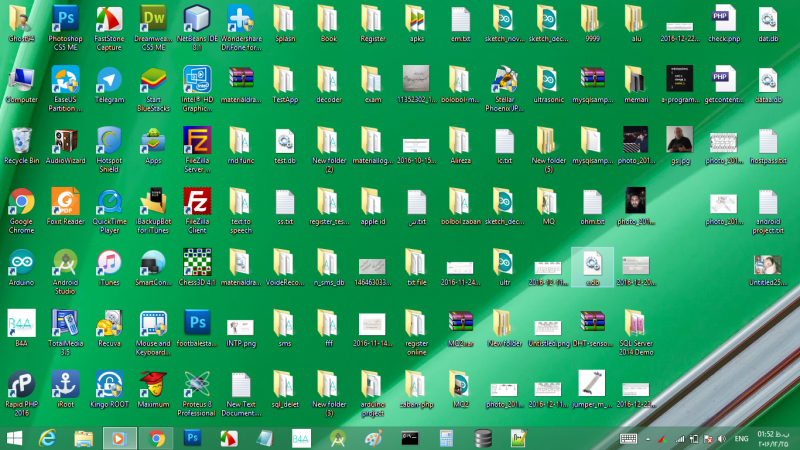The width and height of the screenshot is (800, 450).
Task: Open Paint from the taskbar
Action: (373, 438)
